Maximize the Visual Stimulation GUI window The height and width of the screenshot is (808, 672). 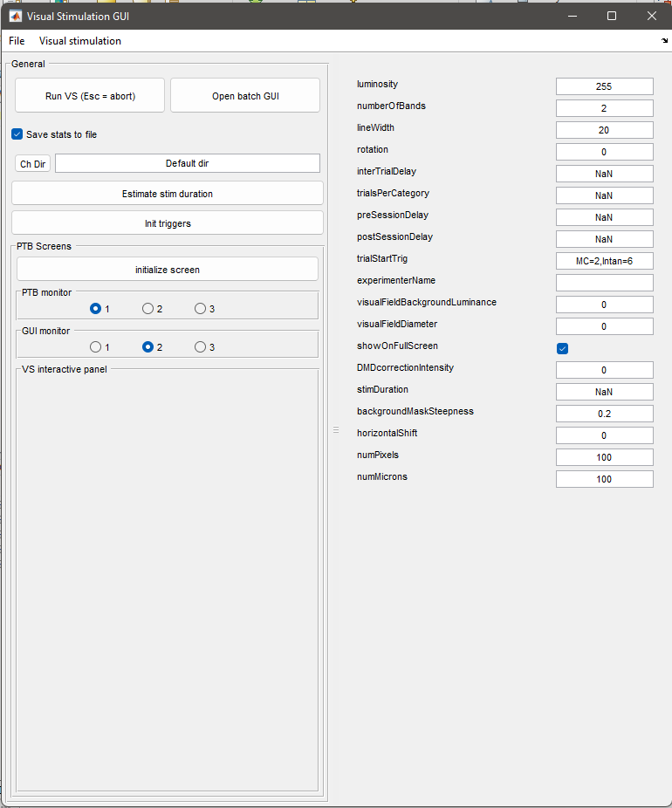point(612,16)
